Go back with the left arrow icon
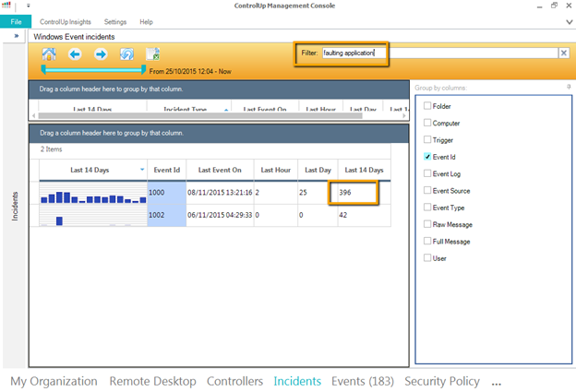Viewport: 576px width, 392px height. [x=75, y=54]
